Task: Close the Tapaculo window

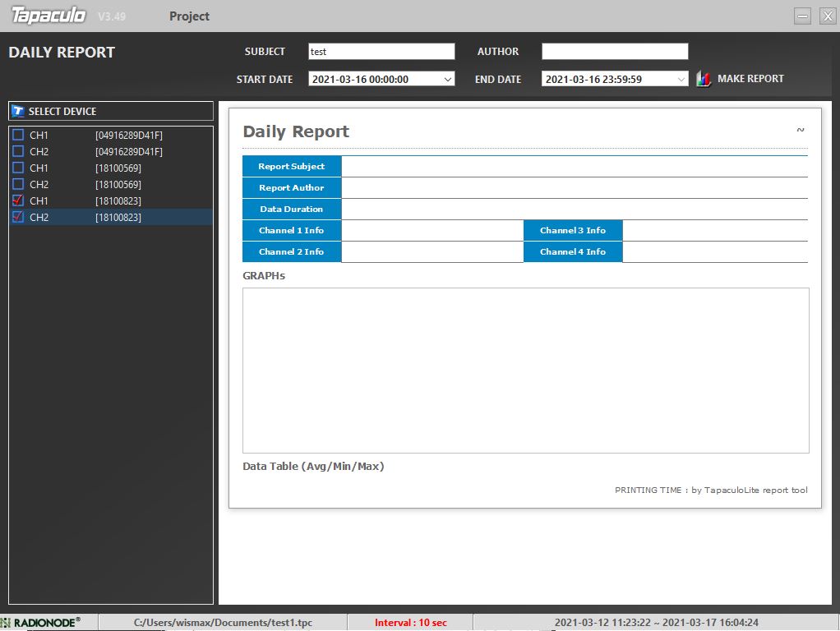Action: tap(828, 16)
